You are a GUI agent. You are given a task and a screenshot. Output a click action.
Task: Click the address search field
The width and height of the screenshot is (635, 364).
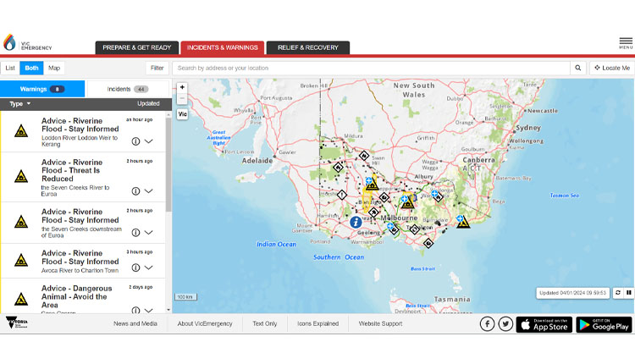pyautogui.click(x=371, y=68)
